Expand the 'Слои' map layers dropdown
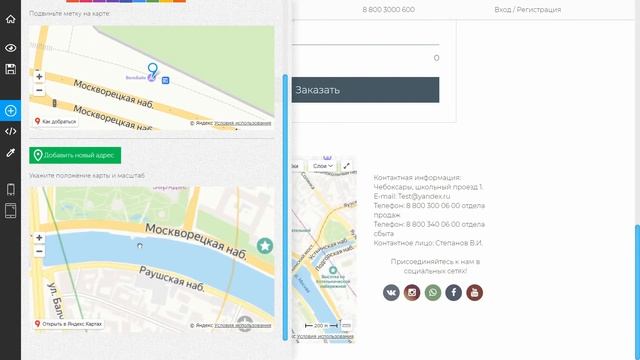This screenshot has height=360, width=640. 323,166
